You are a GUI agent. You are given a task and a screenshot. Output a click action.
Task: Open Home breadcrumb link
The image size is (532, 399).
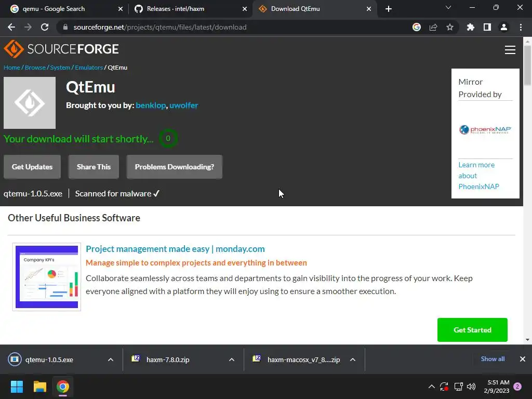(x=12, y=68)
